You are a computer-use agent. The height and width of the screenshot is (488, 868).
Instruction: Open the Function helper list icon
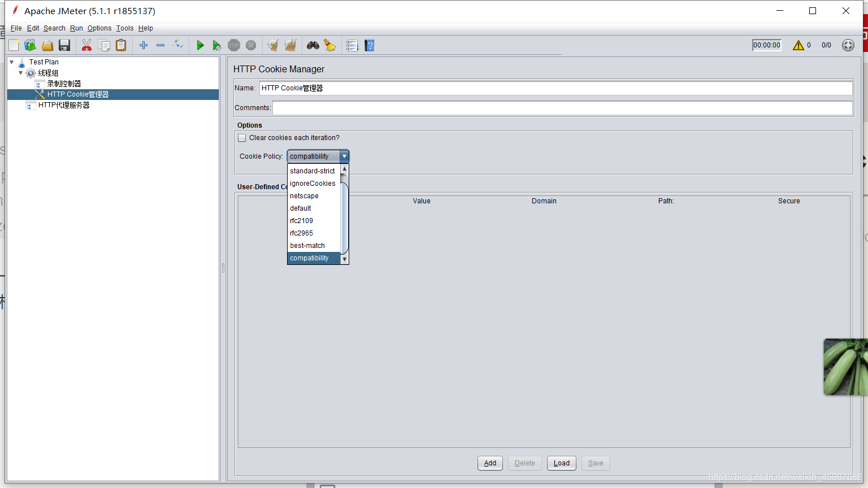click(x=352, y=45)
